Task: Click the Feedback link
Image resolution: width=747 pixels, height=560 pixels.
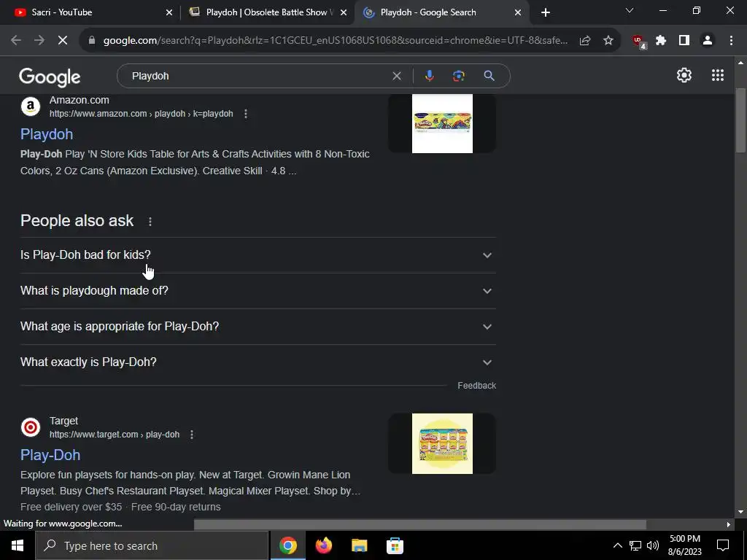Action: 476,386
